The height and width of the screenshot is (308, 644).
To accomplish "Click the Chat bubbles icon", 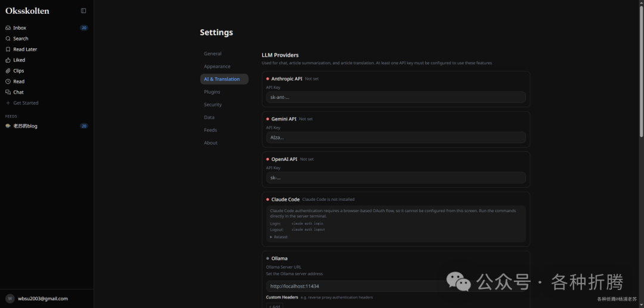I will pyautogui.click(x=8, y=92).
